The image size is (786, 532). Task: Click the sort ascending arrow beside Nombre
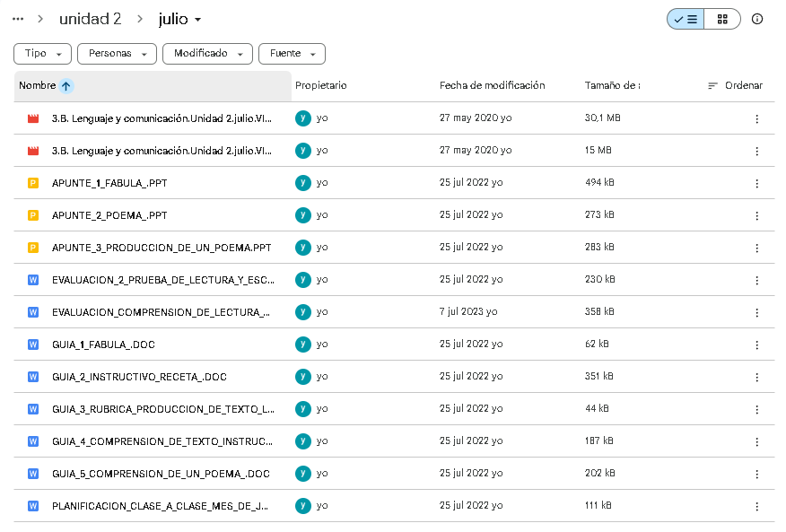pos(65,86)
